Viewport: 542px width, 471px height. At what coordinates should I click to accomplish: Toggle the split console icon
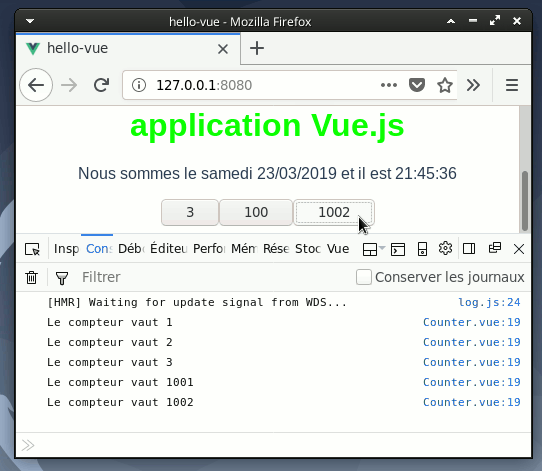398,249
